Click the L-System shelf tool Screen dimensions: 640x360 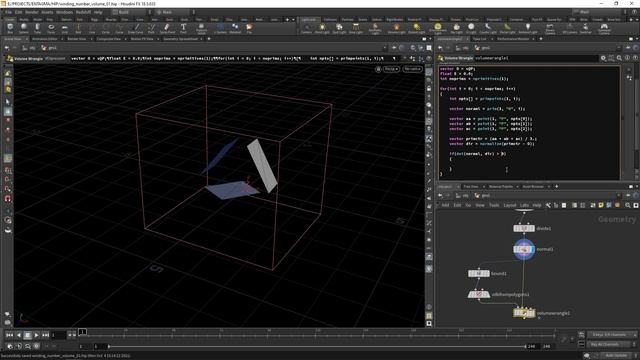tap(220, 28)
